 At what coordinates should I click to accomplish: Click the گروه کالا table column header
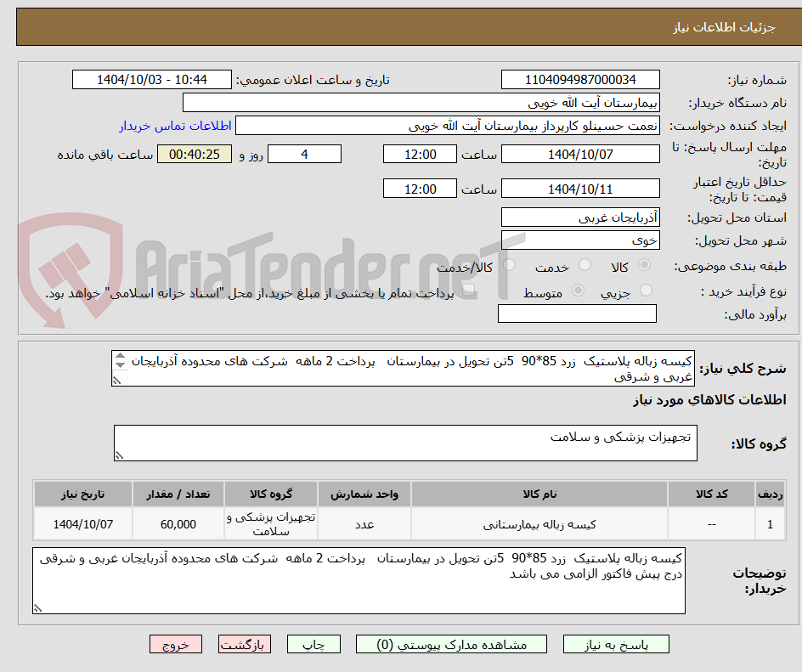pyautogui.click(x=271, y=494)
